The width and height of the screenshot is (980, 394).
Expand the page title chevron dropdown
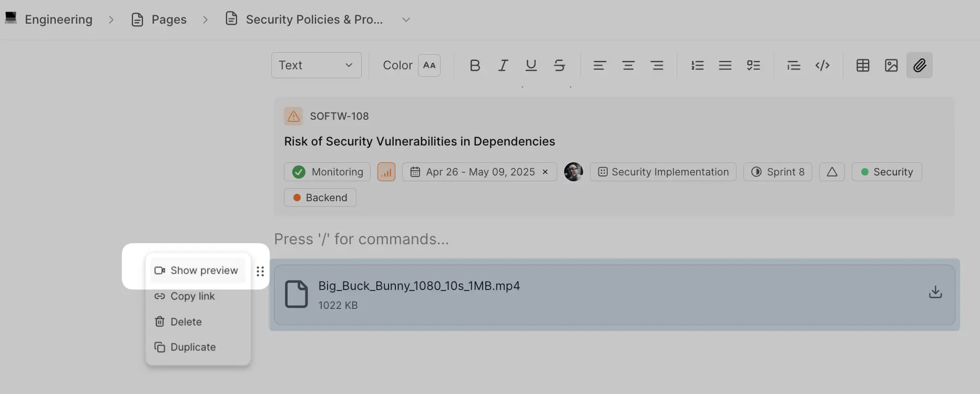pyautogui.click(x=406, y=20)
